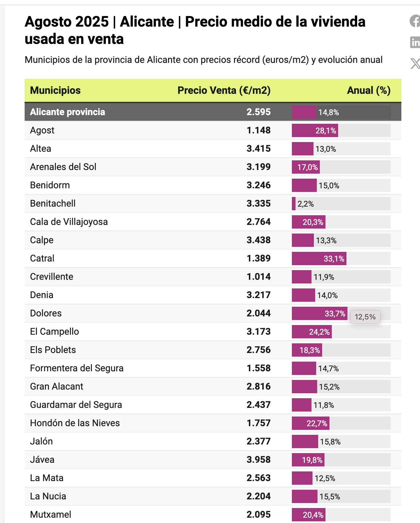Image resolution: width=420 pixels, height=523 pixels.
Task: Click the Benidorm price 3.246
Action: tap(259, 185)
